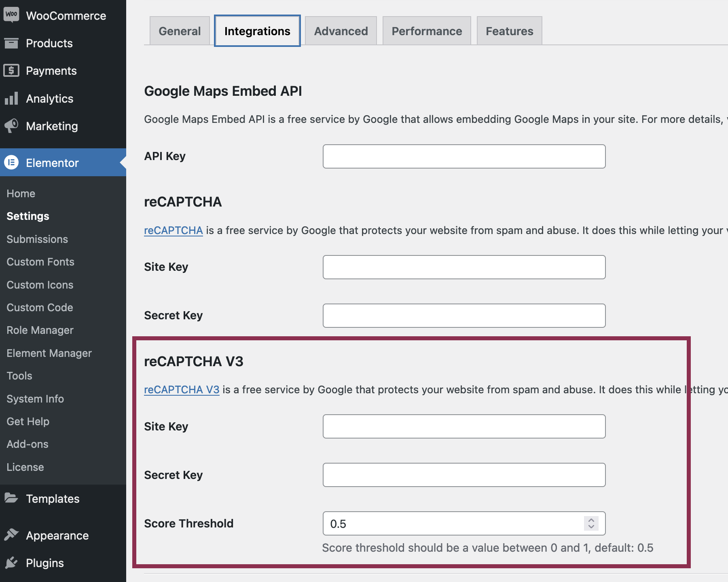
Task: Click the Payments dollar icon
Action: [x=11, y=71]
